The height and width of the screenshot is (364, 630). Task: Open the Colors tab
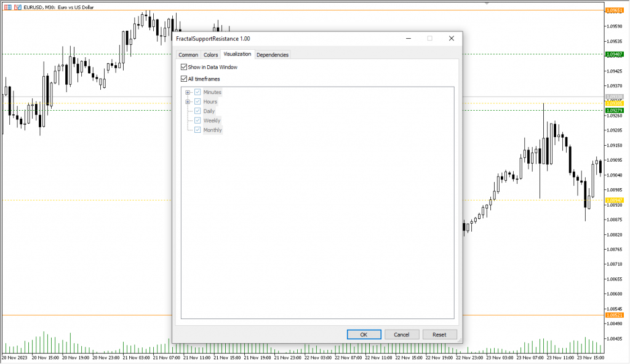[x=210, y=54]
